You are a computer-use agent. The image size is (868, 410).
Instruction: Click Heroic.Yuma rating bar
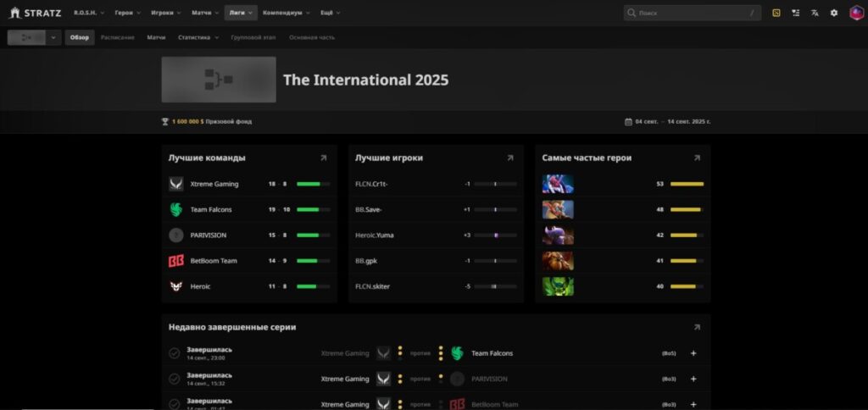click(x=495, y=235)
